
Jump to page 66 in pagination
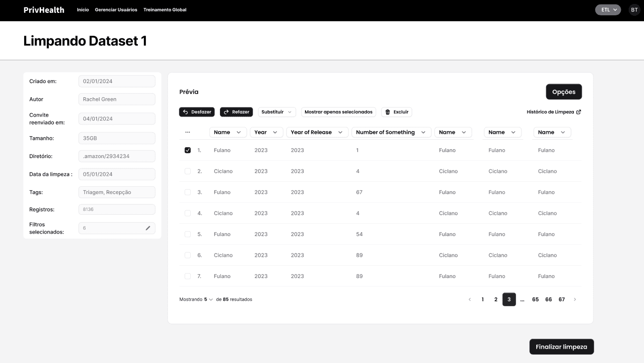coord(548,299)
